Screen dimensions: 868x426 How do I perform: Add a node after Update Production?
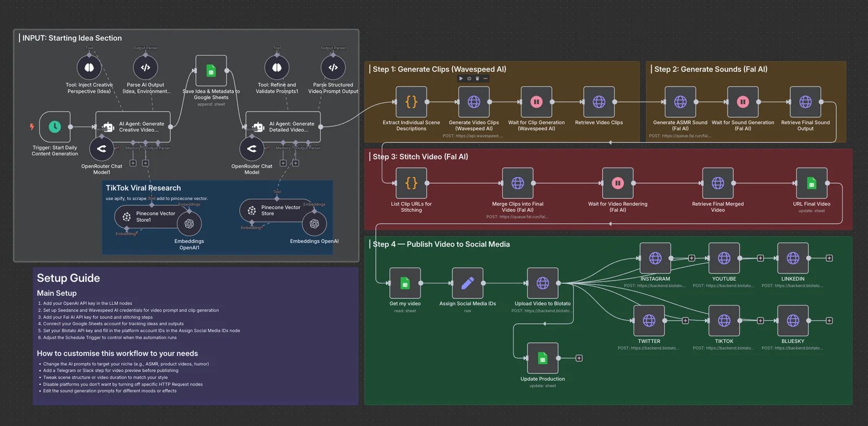(579, 358)
